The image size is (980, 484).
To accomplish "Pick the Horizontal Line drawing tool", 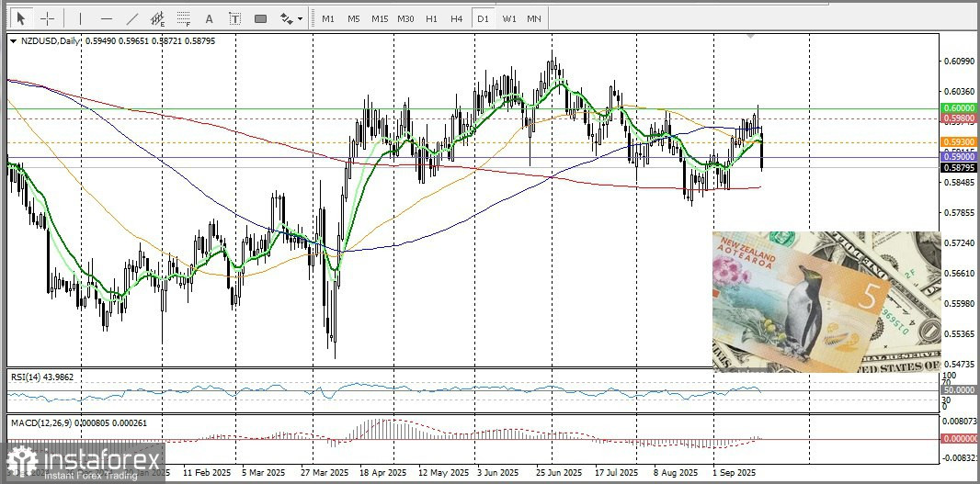I will pyautogui.click(x=107, y=18).
